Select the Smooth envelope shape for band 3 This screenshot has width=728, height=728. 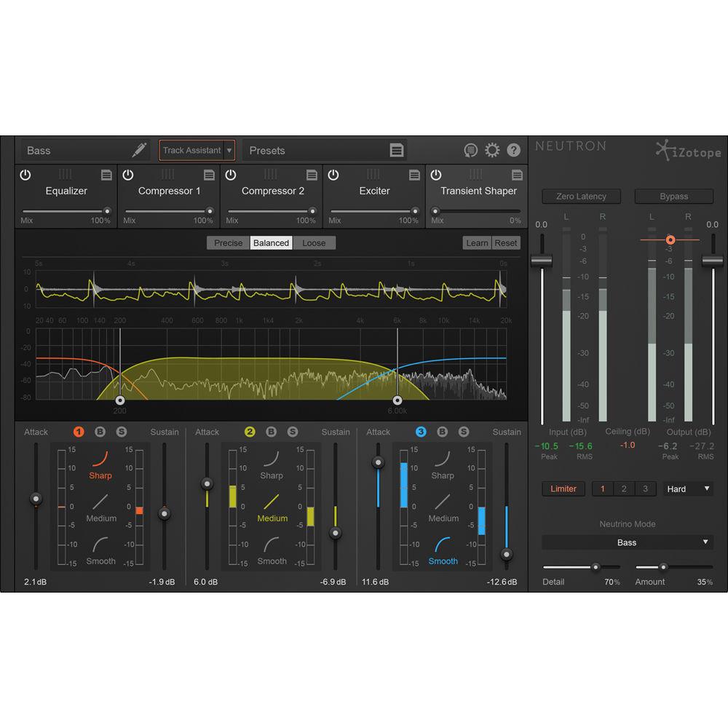pyautogui.click(x=443, y=561)
